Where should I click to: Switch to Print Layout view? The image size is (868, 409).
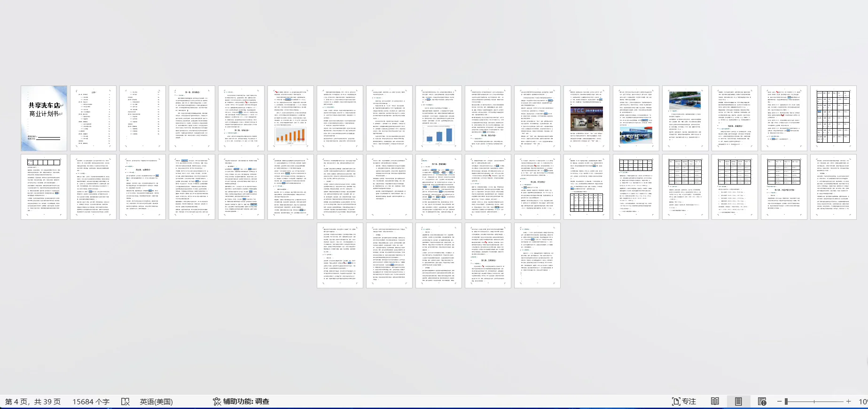tap(738, 401)
